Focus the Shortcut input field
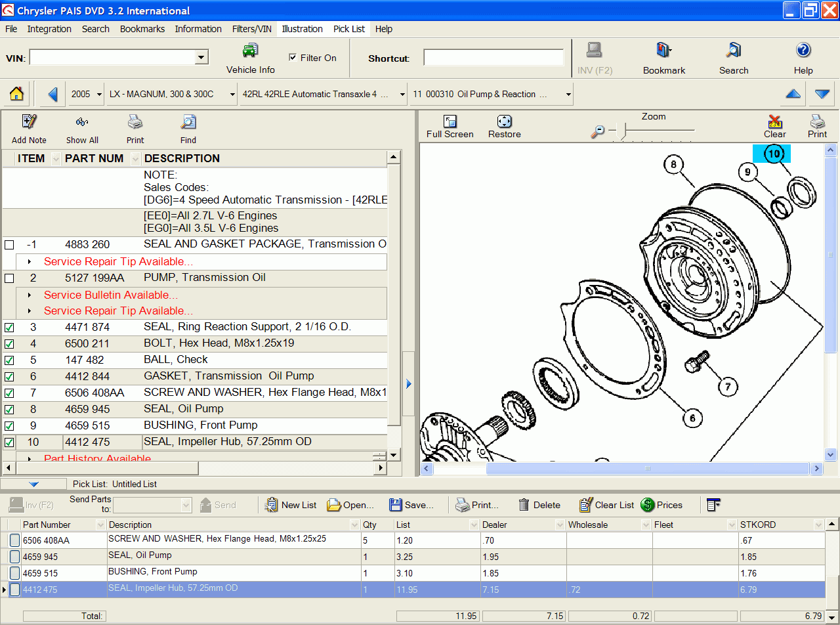The width and height of the screenshot is (840, 625). click(x=493, y=58)
